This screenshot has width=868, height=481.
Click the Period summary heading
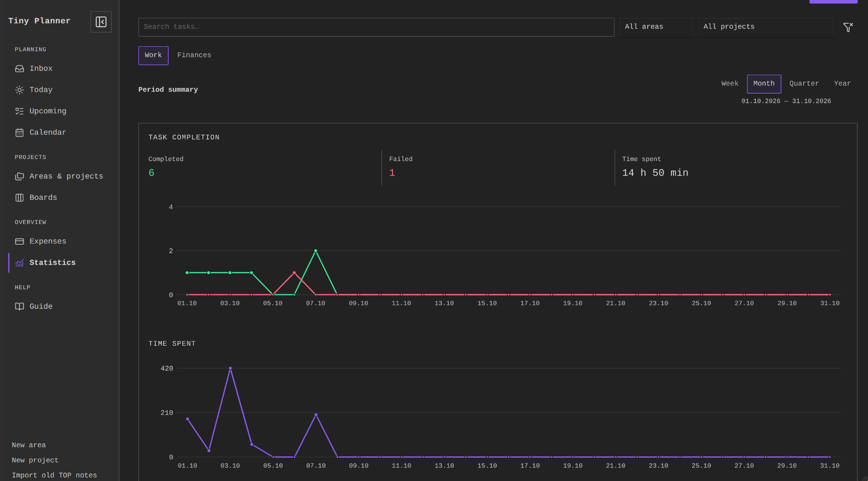click(x=168, y=89)
